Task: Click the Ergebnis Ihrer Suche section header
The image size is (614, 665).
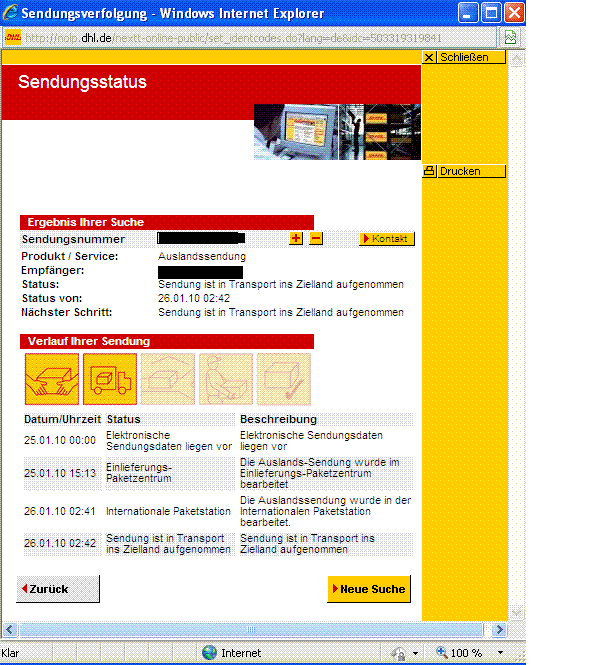Action: 167,222
